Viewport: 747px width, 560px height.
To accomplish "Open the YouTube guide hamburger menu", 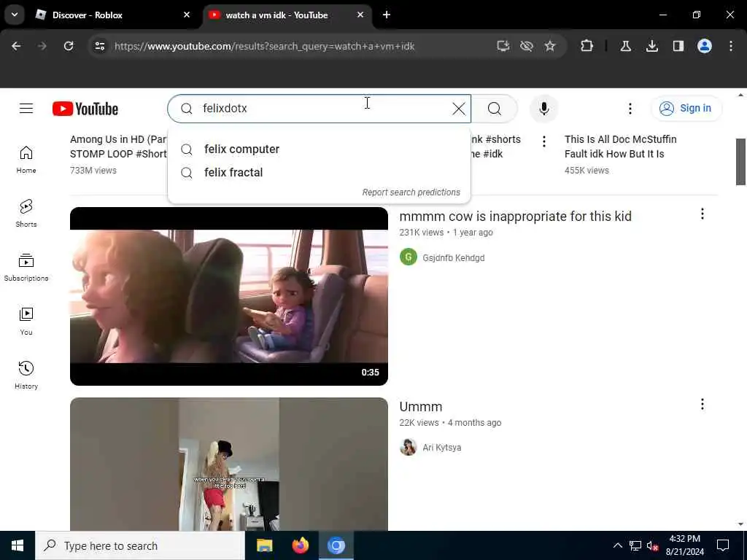I will click(x=26, y=109).
